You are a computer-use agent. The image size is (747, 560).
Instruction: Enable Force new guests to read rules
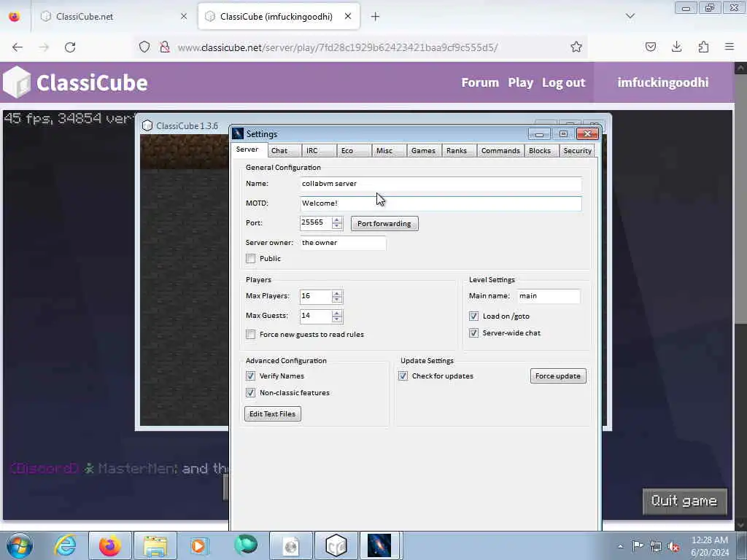[x=251, y=334]
